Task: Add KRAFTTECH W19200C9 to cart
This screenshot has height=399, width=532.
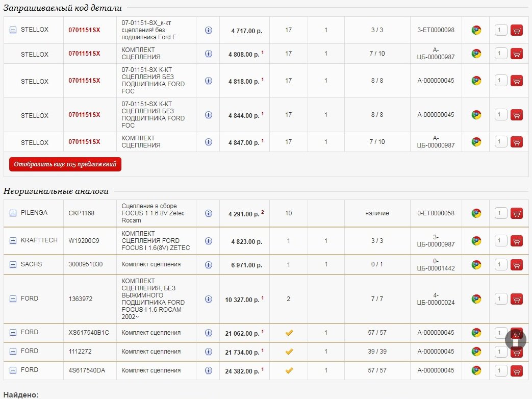Action: [x=517, y=241]
